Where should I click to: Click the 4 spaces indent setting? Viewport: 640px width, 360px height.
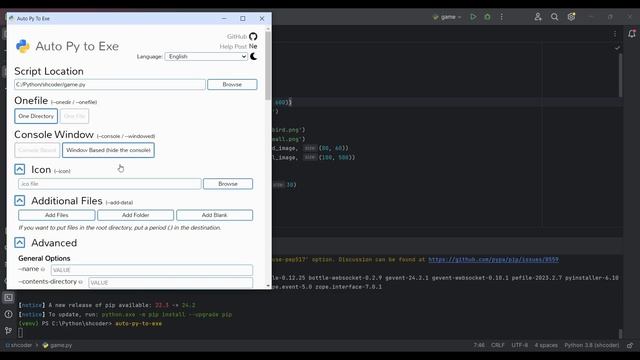pyautogui.click(x=546, y=345)
